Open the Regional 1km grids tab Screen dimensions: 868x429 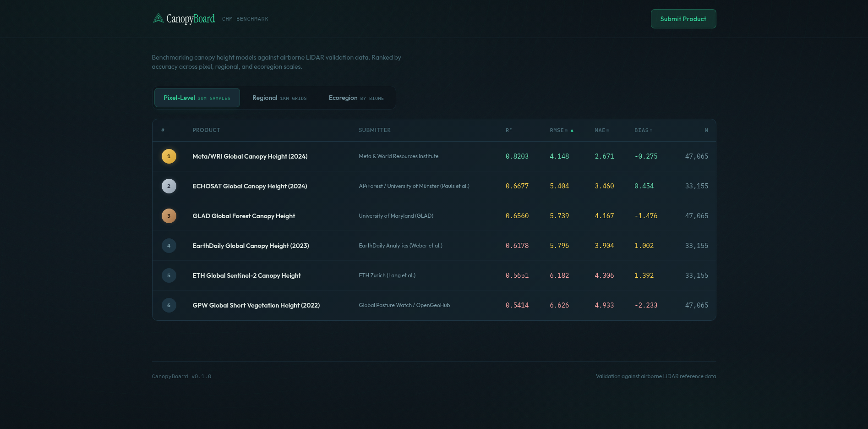coord(279,98)
